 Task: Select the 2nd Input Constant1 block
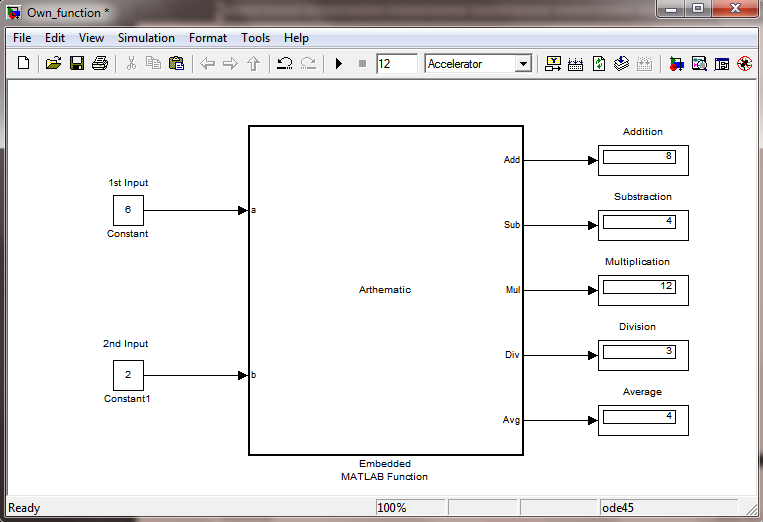pos(128,375)
